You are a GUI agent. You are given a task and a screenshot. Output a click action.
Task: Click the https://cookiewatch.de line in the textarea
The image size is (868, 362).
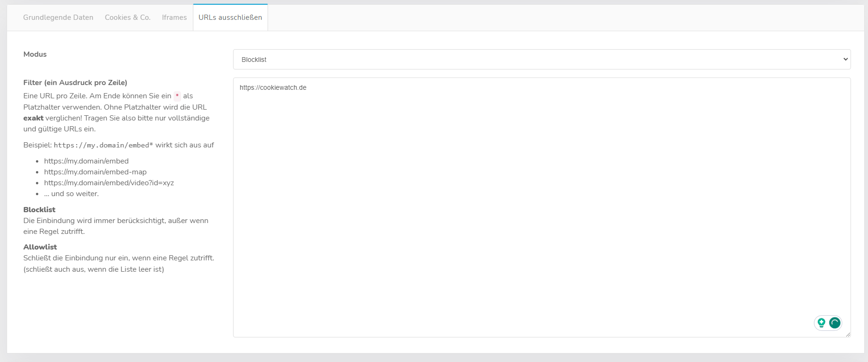point(273,87)
